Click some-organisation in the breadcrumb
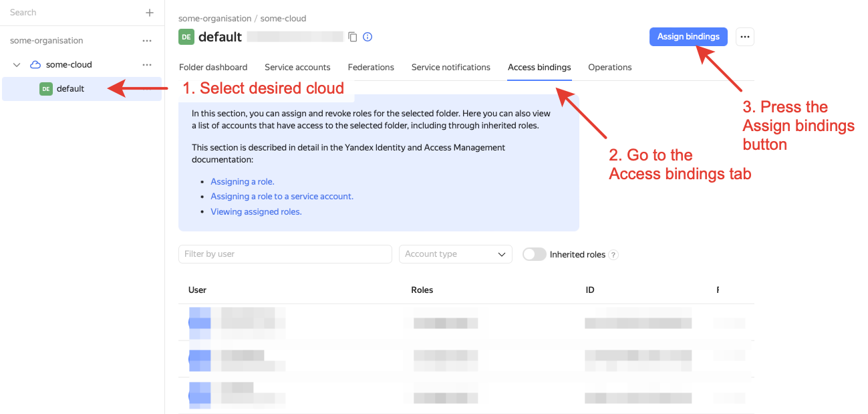 point(214,19)
